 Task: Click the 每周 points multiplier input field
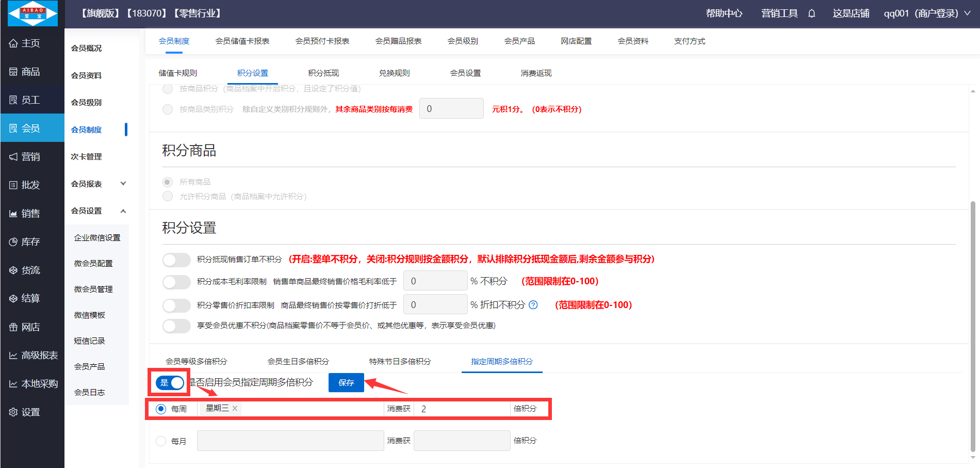pyautogui.click(x=462, y=409)
